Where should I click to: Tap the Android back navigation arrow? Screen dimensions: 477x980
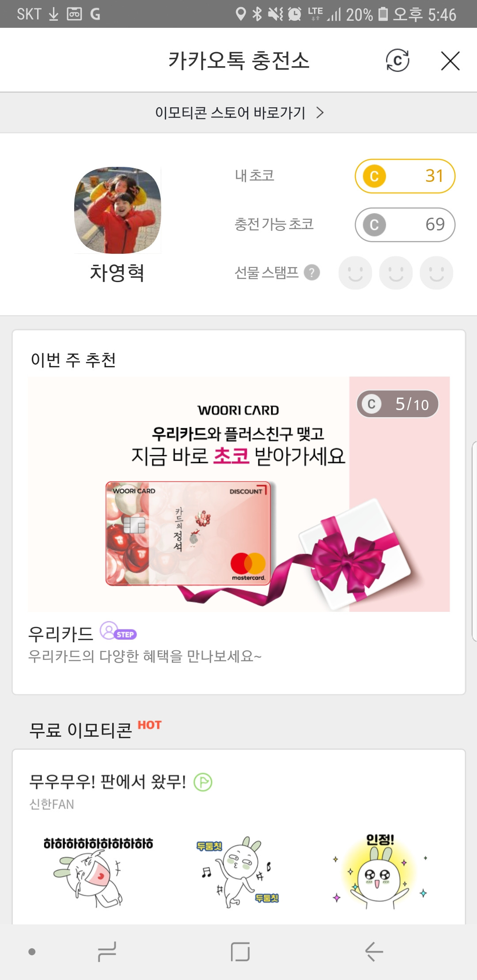(374, 951)
